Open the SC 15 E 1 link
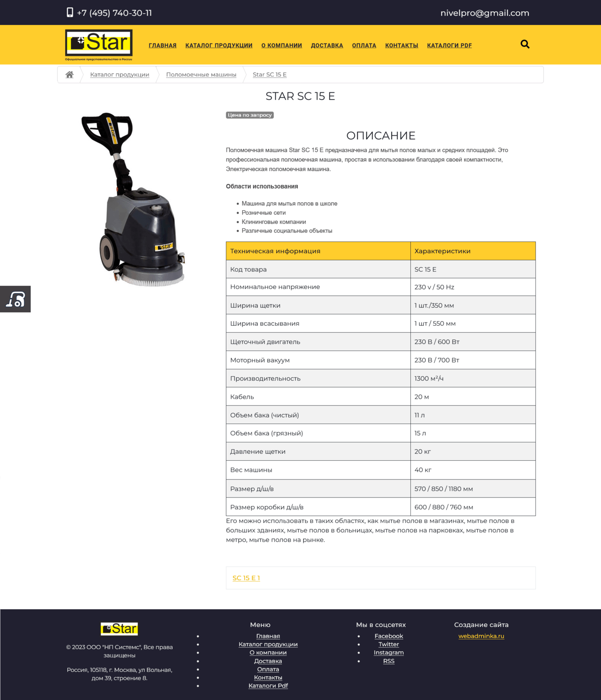Screen dimensions: 601x700 (x=246, y=578)
